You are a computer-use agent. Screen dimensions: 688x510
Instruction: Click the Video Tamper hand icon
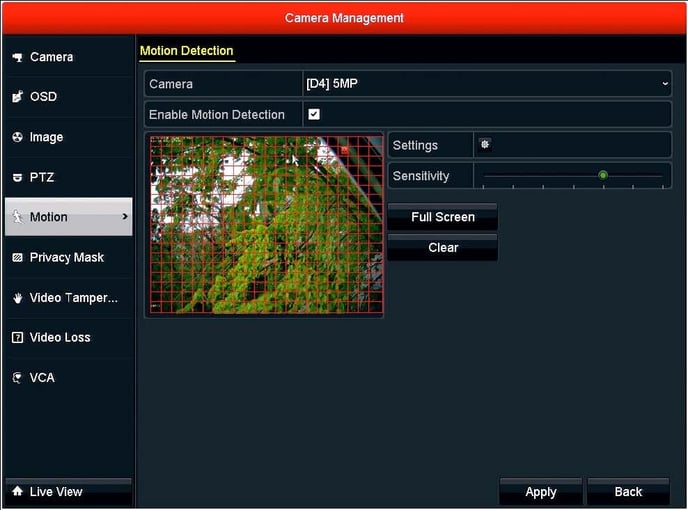click(x=17, y=298)
